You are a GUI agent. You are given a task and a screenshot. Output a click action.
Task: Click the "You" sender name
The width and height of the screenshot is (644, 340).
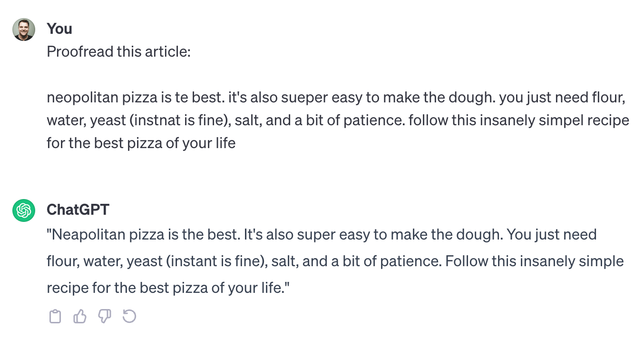pyautogui.click(x=59, y=29)
